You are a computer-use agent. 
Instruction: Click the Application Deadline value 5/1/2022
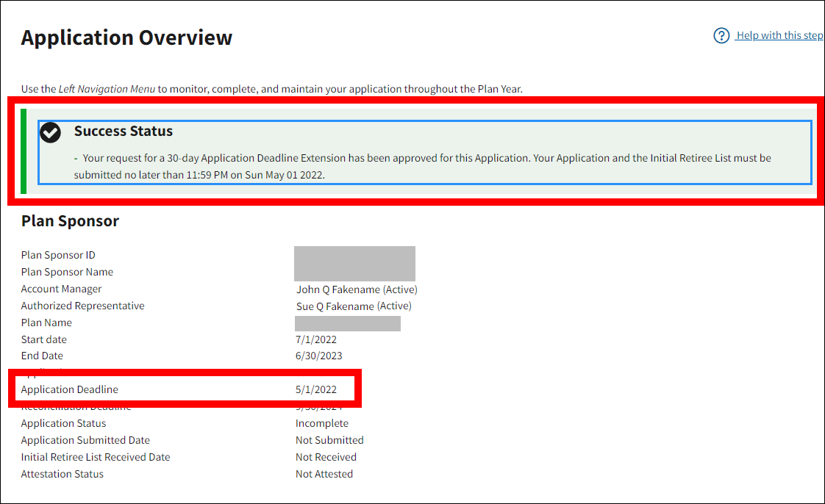(316, 390)
